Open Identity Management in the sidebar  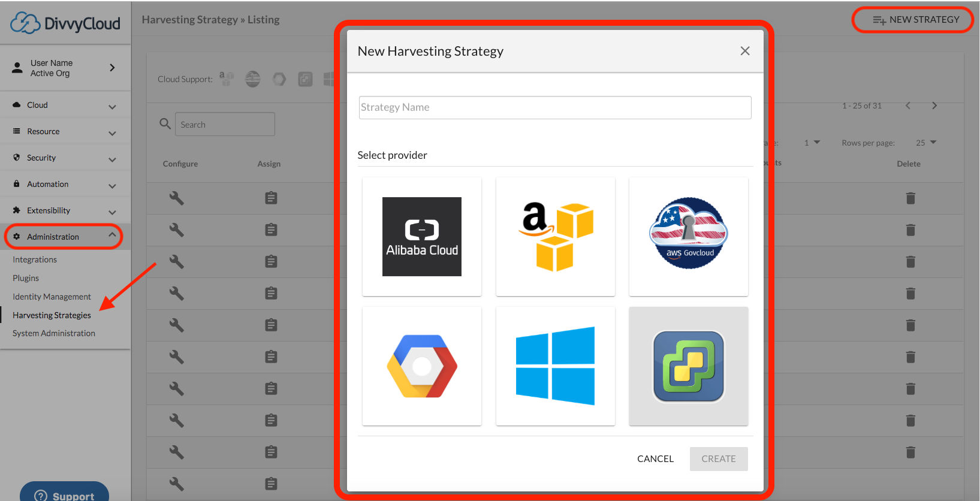point(52,297)
